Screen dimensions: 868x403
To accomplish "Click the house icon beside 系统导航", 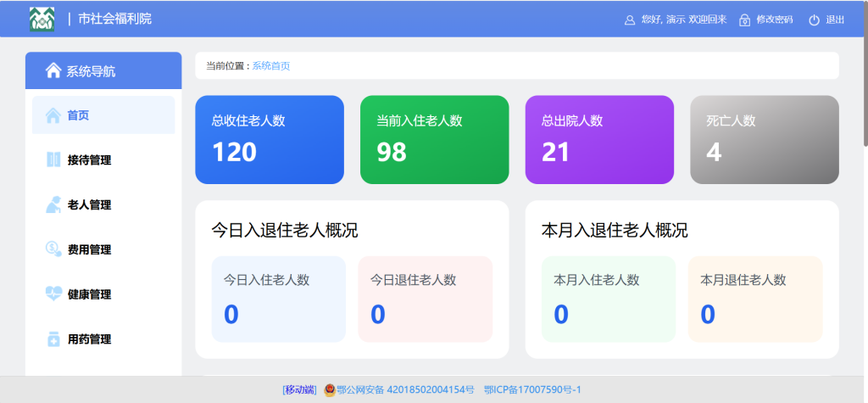I will coord(53,71).
